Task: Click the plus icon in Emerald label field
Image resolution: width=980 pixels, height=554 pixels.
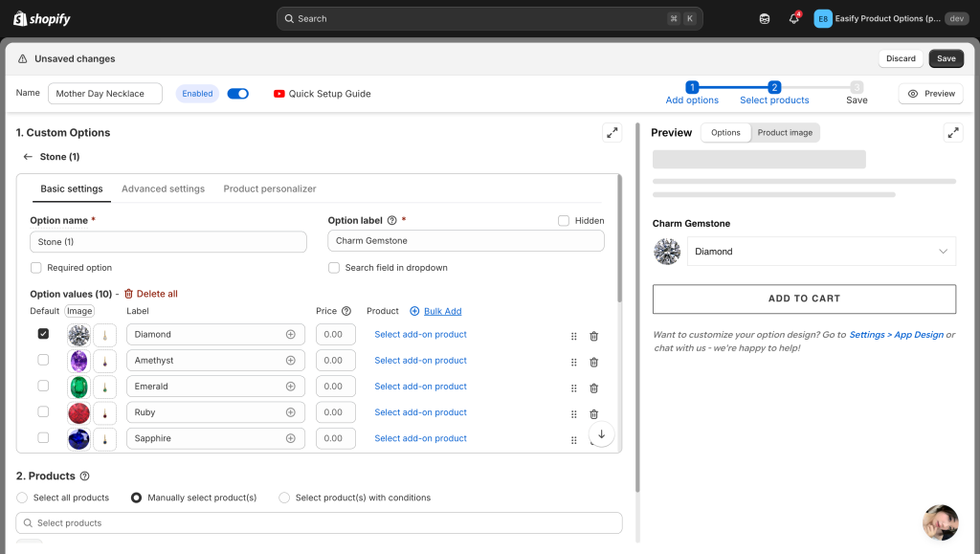Action: (x=290, y=387)
